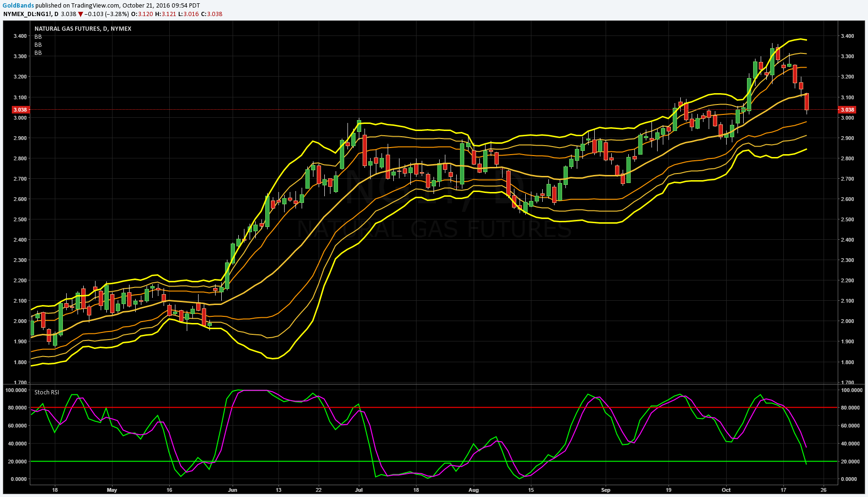Click the O:3.120 open value

142,14
